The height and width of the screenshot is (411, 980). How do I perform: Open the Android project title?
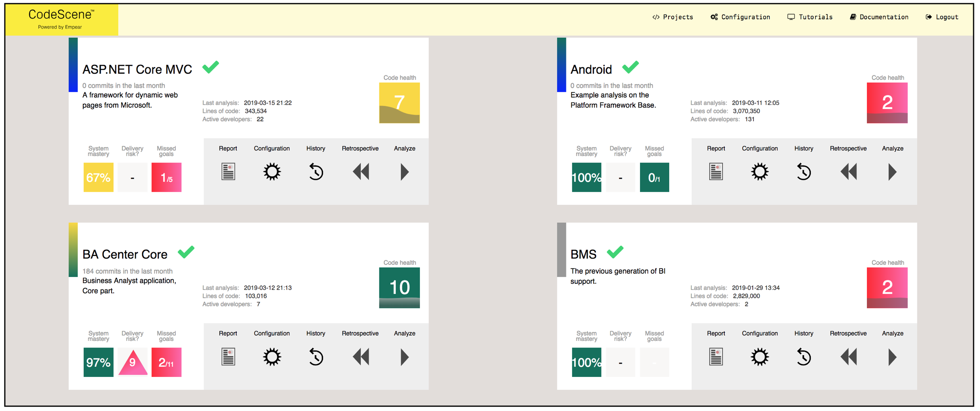pos(591,69)
